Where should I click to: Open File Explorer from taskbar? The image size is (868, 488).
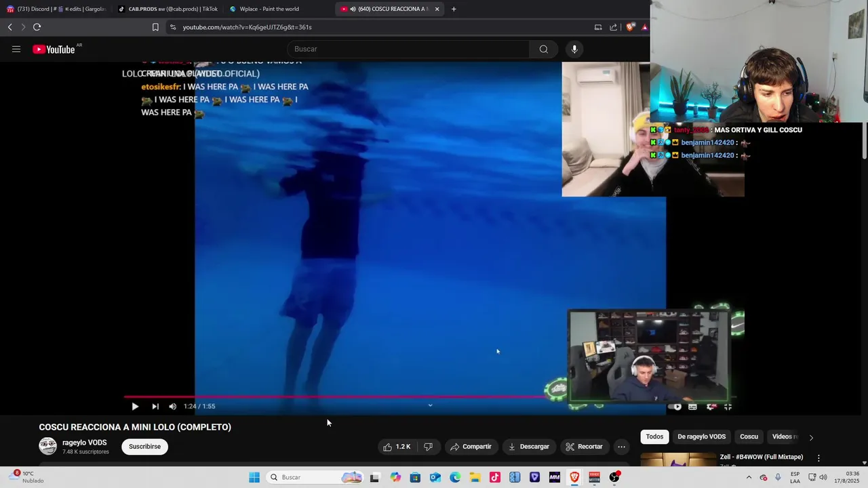(475, 477)
